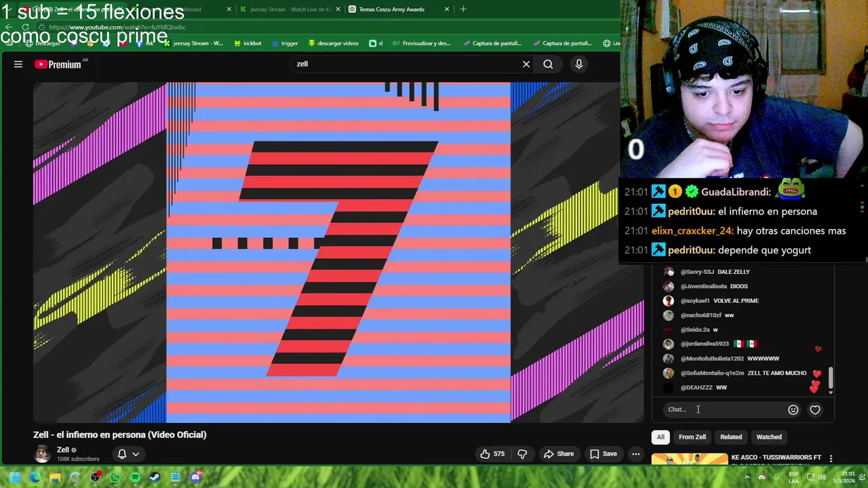
Task: Switch to 'jeersay Stream' browser tab
Action: 290,9
